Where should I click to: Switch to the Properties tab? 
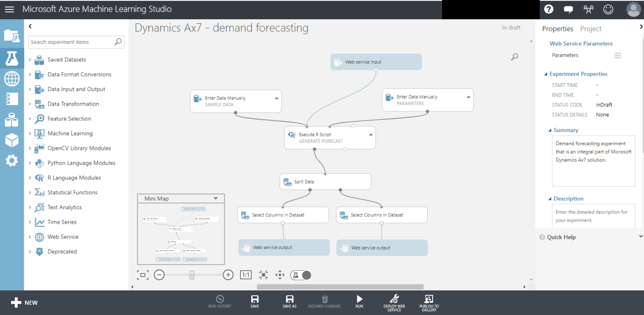[x=558, y=29]
